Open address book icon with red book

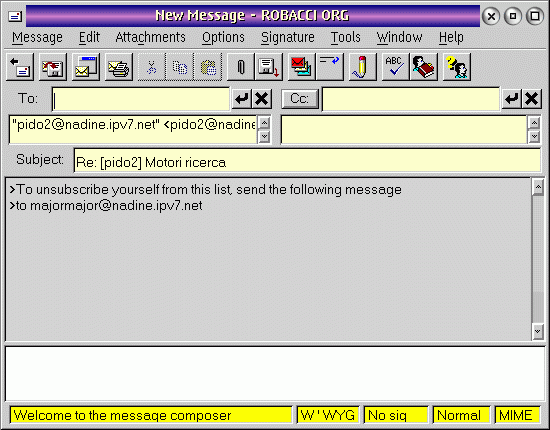point(423,67)
